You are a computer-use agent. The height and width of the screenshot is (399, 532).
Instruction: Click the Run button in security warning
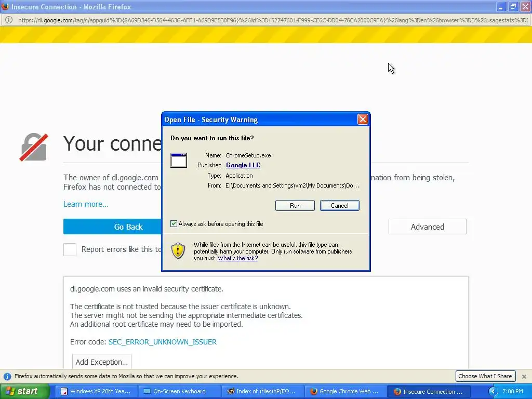point(295,206)
